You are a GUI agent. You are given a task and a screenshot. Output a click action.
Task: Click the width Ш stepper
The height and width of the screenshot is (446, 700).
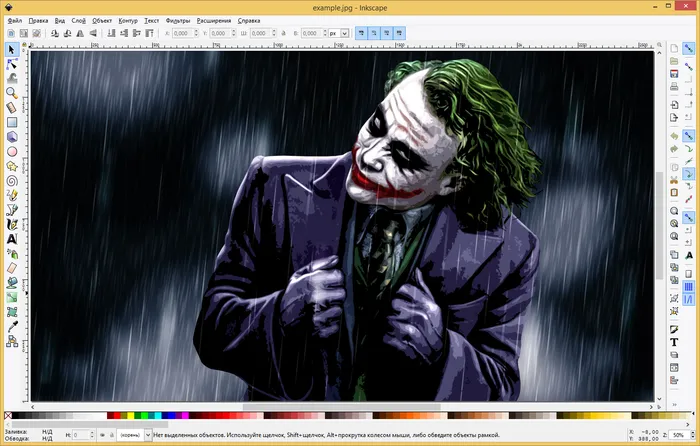pos(274,33)
